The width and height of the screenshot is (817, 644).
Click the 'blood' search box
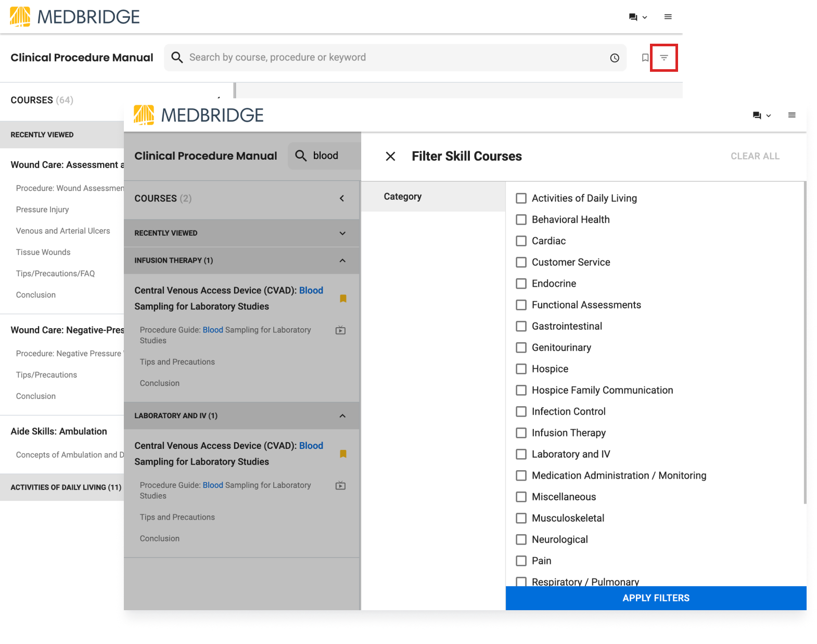coord(324,156)
